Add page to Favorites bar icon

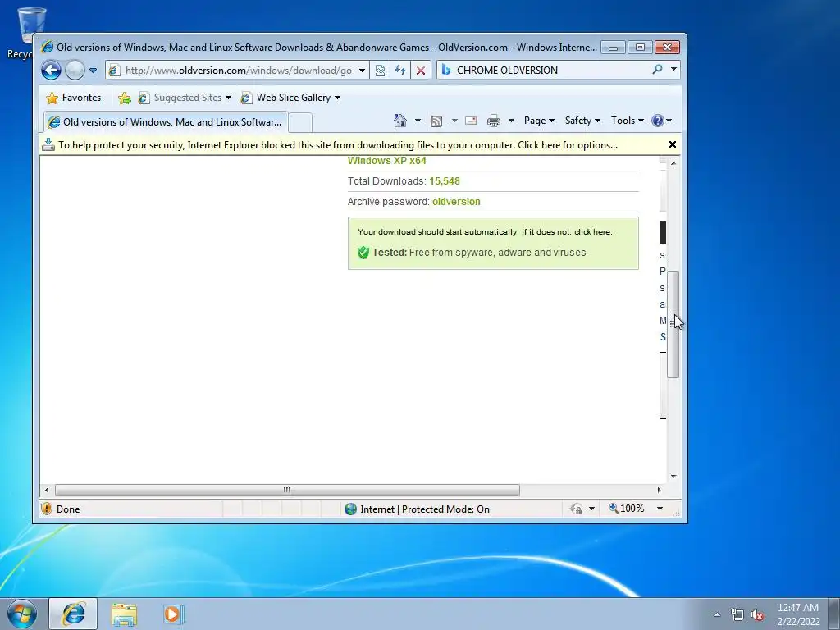125,98
